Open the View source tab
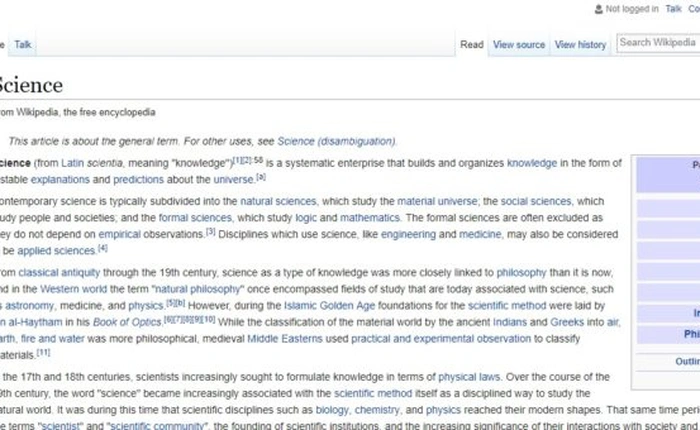The height and width of the screenshot is (430, 700). pos(519,45)
